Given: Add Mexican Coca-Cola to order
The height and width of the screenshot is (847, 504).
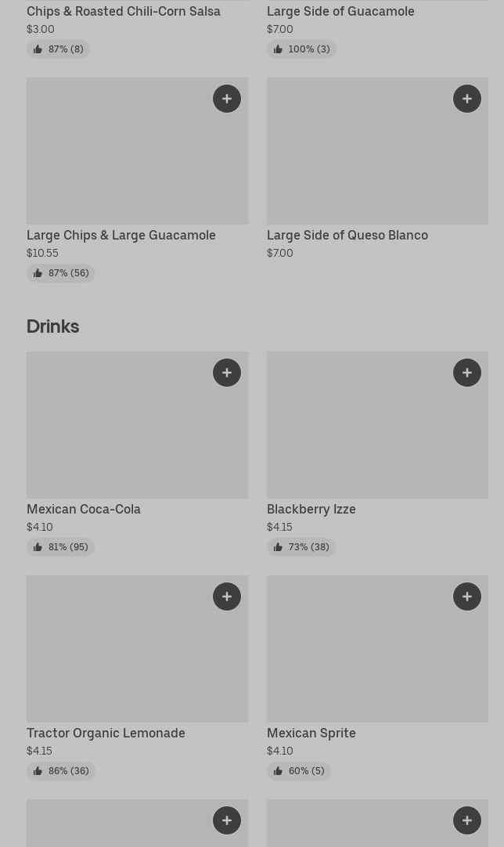Looking at the screenshot, I should [x=227, y=373].
